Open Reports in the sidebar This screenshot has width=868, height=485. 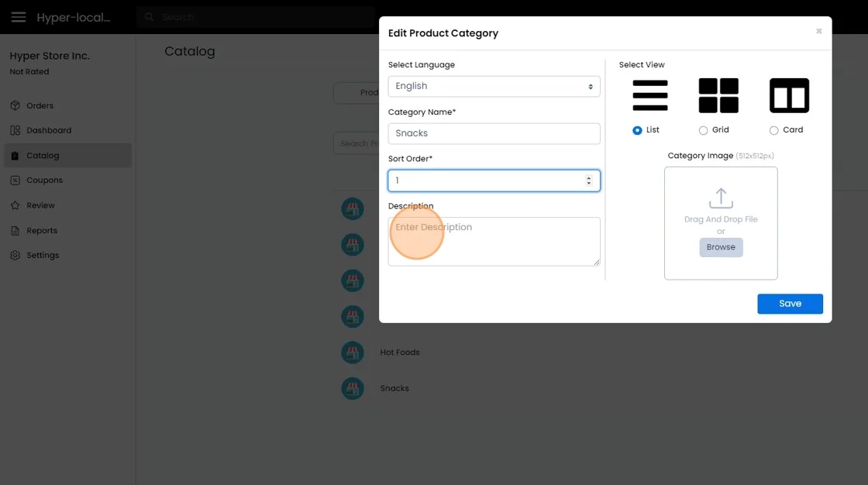(x=42, y=230)
